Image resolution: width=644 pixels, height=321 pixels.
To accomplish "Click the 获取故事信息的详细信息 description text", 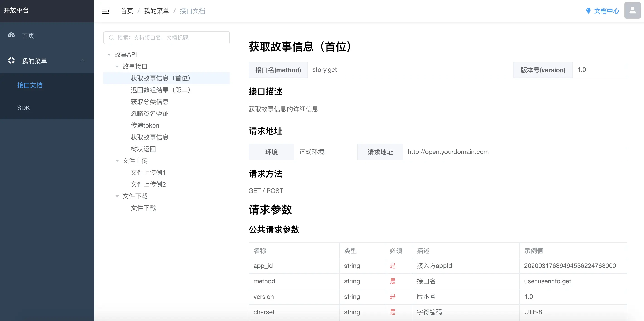I will coord(283,109).
